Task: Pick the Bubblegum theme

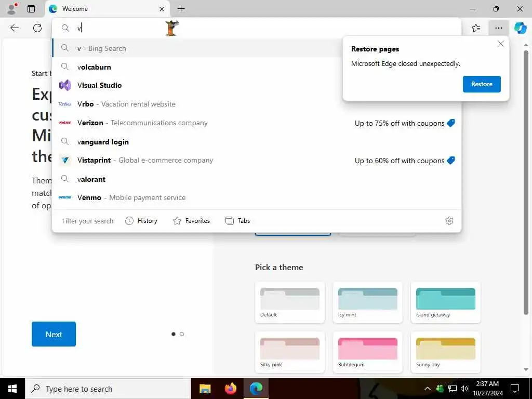Action: point(368,353)
